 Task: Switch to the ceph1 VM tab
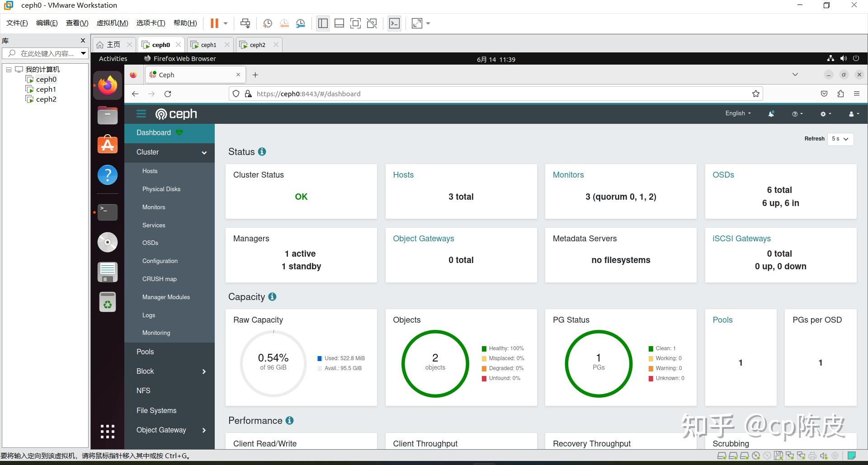209,45
